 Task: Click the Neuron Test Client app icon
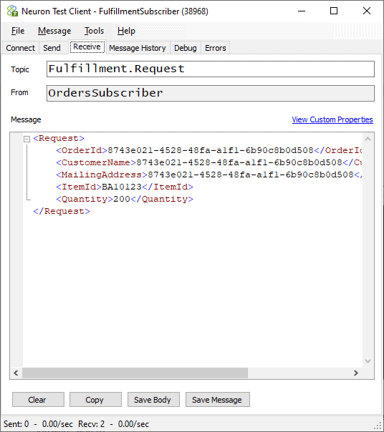[x=12, y=11]
